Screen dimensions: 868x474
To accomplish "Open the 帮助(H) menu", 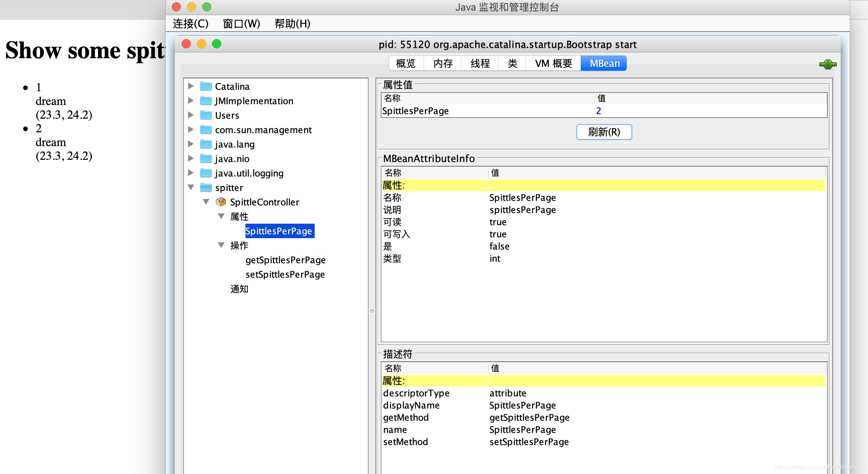I will pyautogui.click(x=292, y=24).
